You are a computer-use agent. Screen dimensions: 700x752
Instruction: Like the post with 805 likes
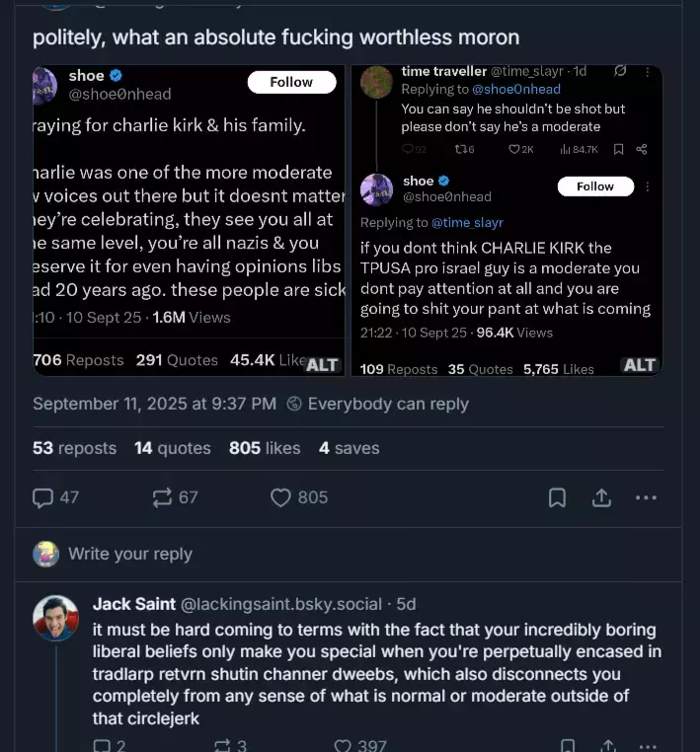coord(280,497)
